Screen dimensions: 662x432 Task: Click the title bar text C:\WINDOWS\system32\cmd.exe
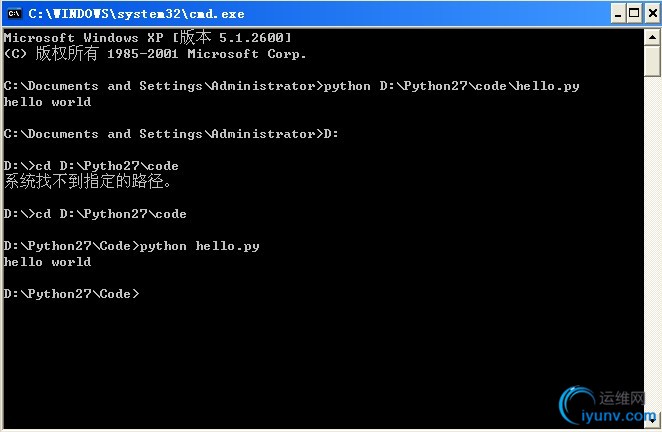tap(136, 14)
